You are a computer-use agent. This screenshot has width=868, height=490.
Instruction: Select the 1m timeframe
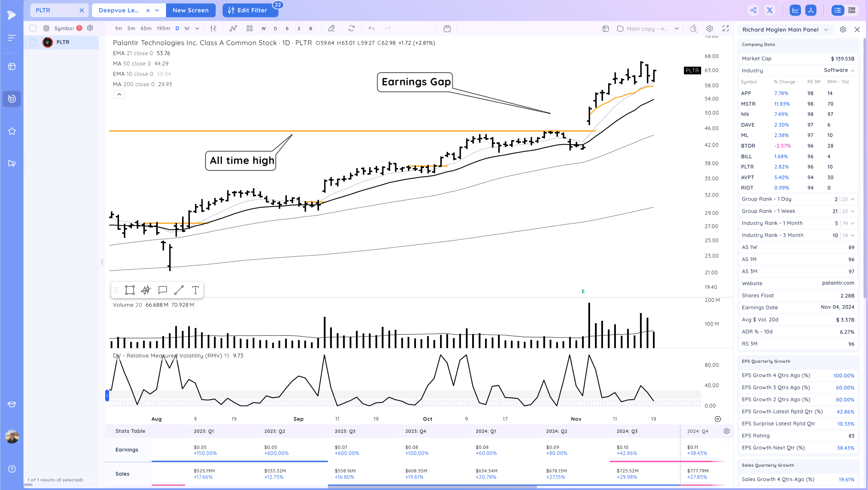118,28
